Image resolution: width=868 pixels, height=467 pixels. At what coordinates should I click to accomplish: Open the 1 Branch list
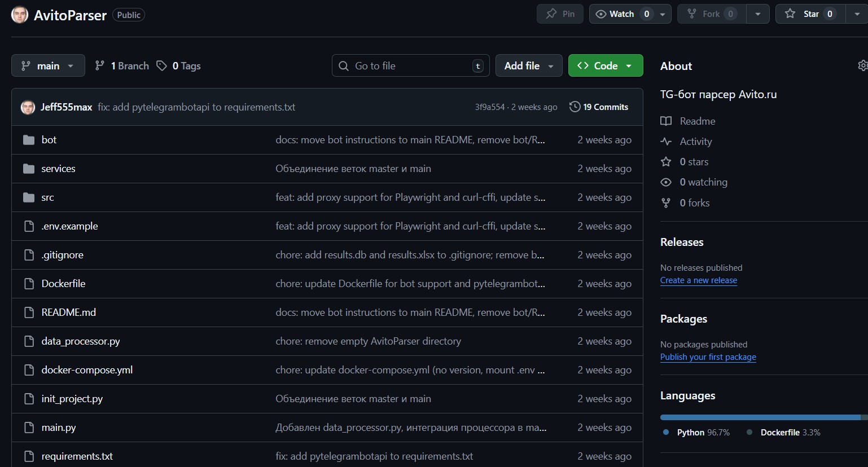(x=122, y=66)
